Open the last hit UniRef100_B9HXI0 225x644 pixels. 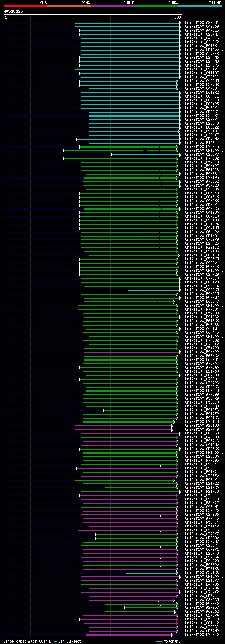202,635
